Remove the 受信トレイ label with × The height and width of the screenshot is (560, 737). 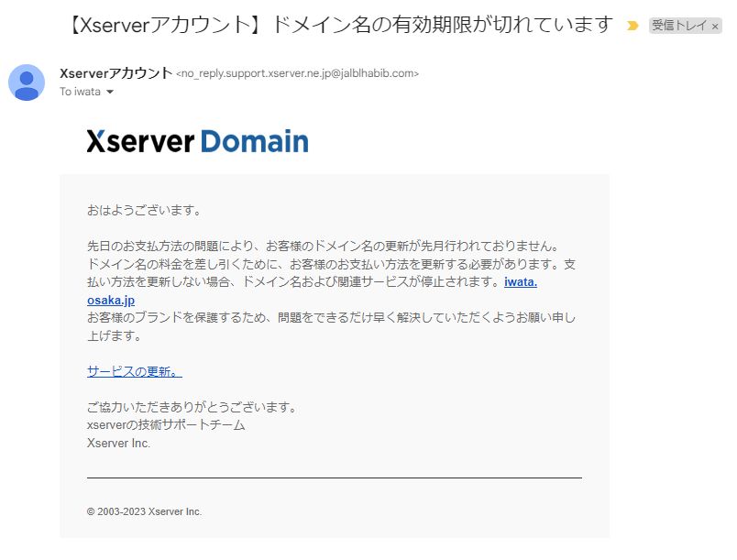(715, 27)
